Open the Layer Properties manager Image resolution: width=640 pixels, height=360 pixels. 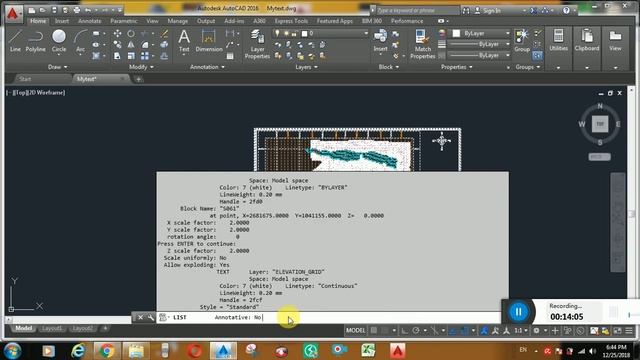257,44
